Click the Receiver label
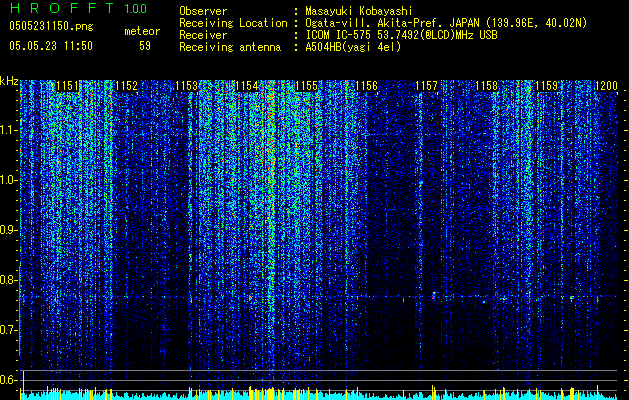629x400 pixels. click(x=203, y=35)
